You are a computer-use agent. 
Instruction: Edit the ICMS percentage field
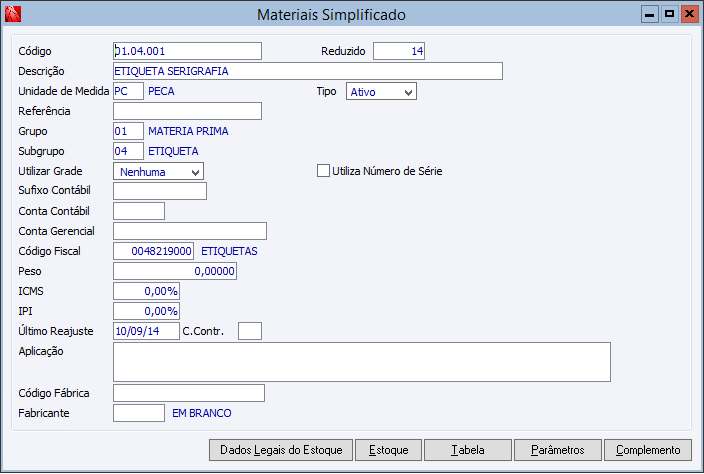coord(146,291)
